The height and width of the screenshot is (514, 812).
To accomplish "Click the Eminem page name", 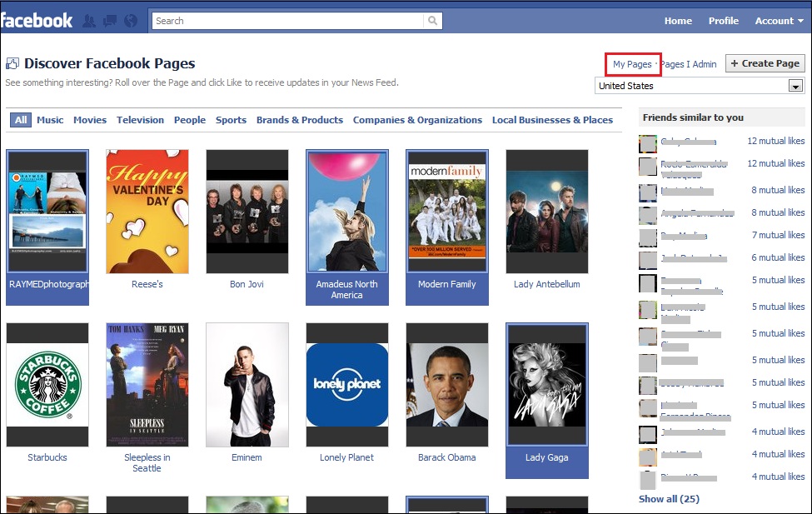I will tap(247, 457).
